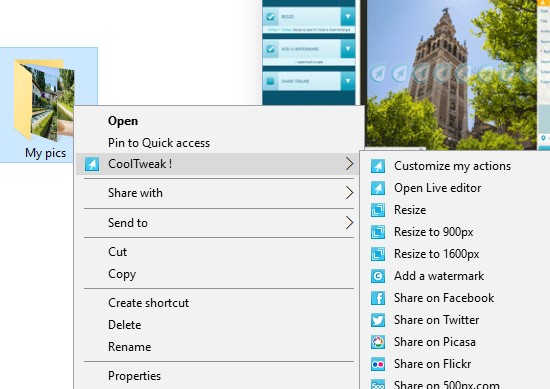Expand the Send to submenu arrow
The height and width of the screenshot is (389, 550).
click(349, 222)
